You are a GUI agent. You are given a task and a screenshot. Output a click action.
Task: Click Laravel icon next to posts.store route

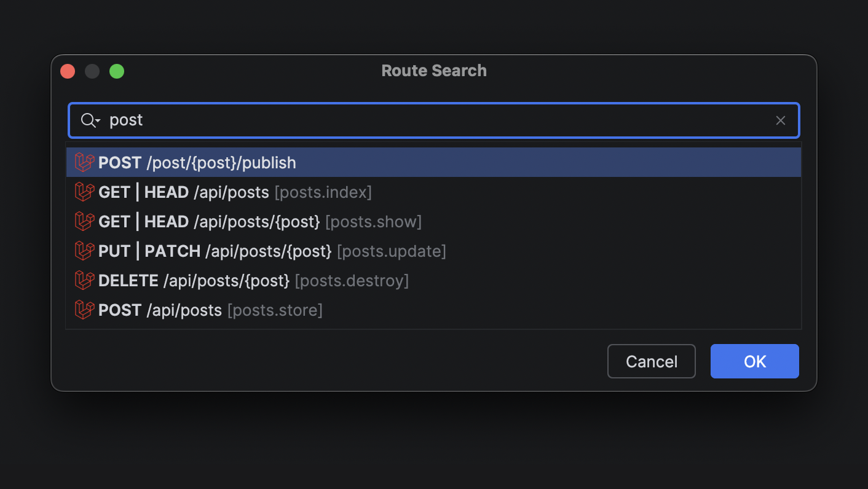[84, 310]
